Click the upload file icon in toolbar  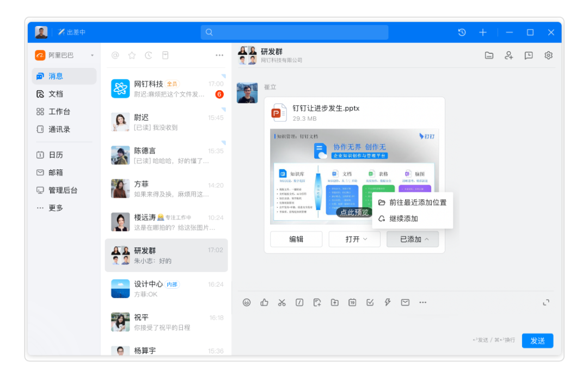(334, 302)
